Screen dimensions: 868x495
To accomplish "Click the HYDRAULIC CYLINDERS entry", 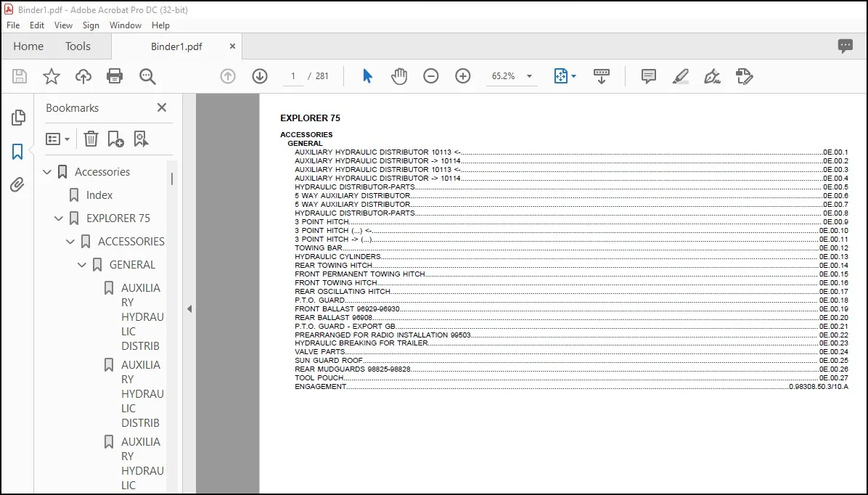I will (571, 257).
